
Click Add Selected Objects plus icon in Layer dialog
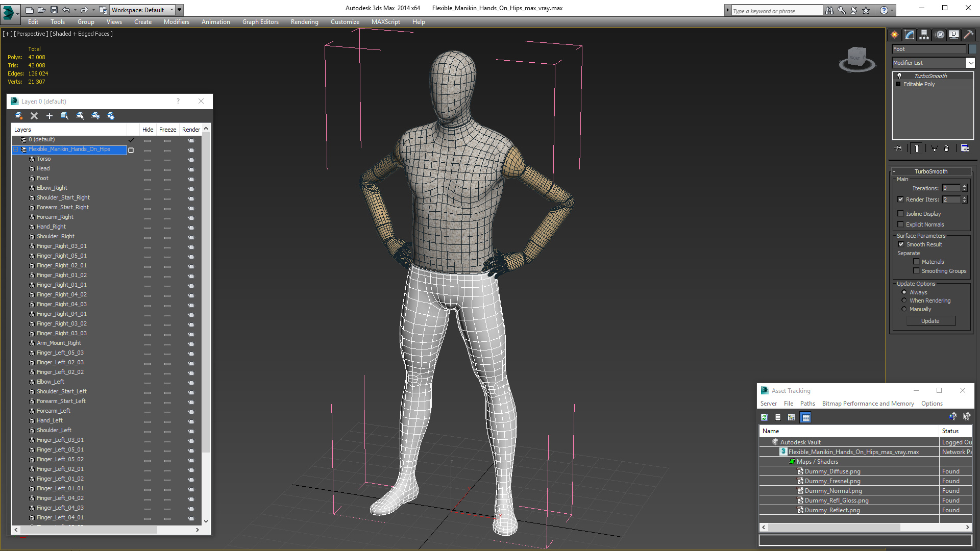tap(50, 116)
